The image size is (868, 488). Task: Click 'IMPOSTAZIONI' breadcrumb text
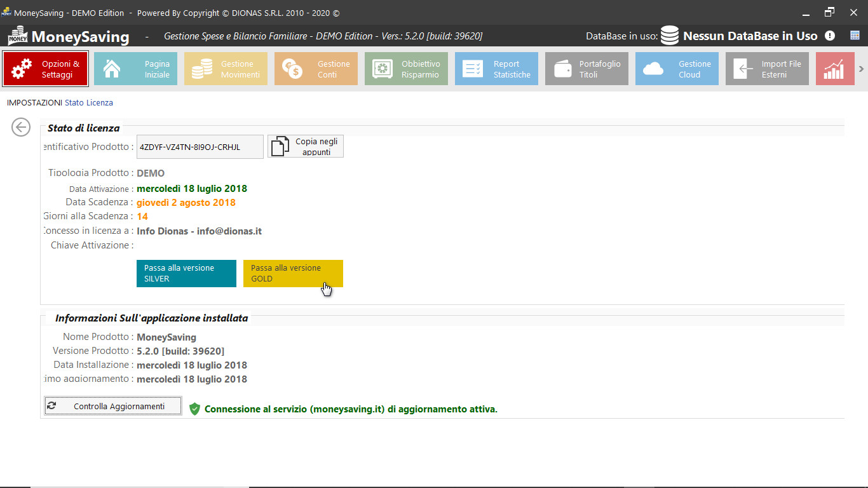pos(34,102)
